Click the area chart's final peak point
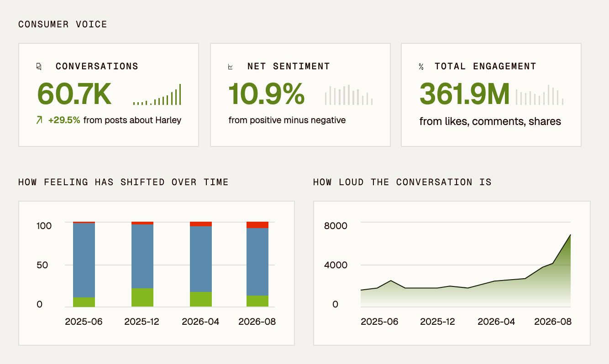The image size is (609, 364). point(571,235)
